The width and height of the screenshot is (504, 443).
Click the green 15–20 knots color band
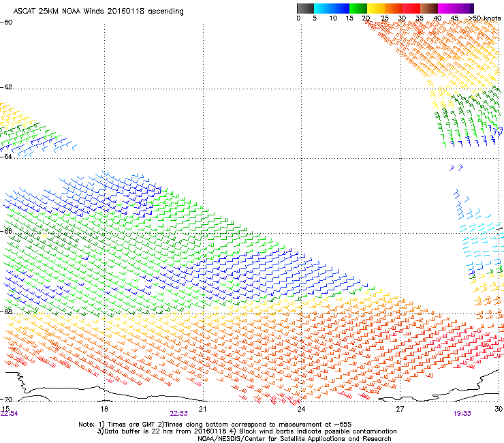click(358, 8)
